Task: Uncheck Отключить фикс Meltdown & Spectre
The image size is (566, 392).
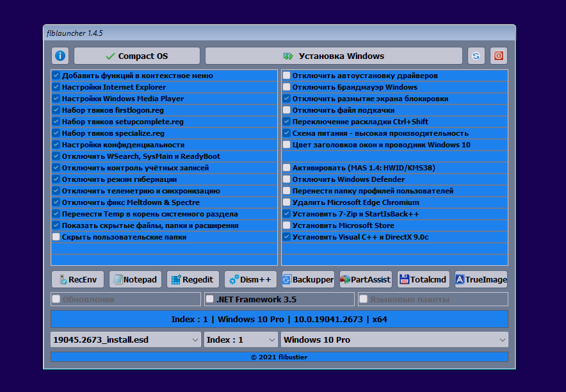Action: 56,202
